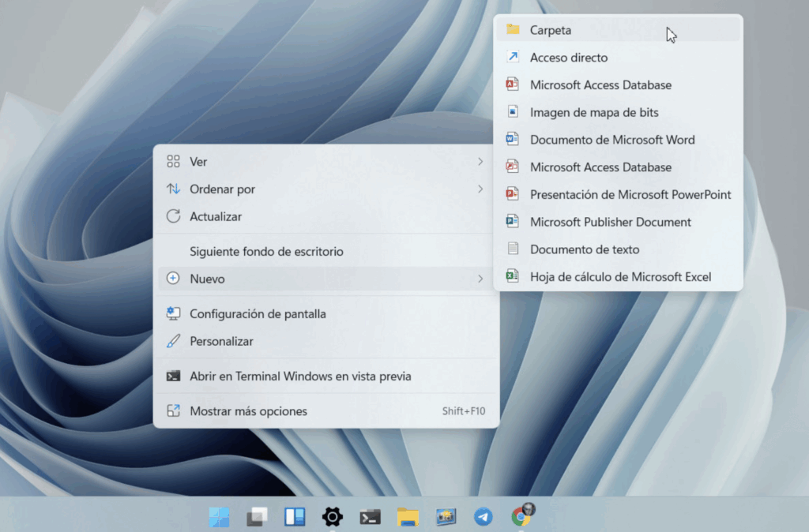This screenshot has width=809, height=532.
Task: Open Personalizar from the context menu
Action: (x=220, y=341)
